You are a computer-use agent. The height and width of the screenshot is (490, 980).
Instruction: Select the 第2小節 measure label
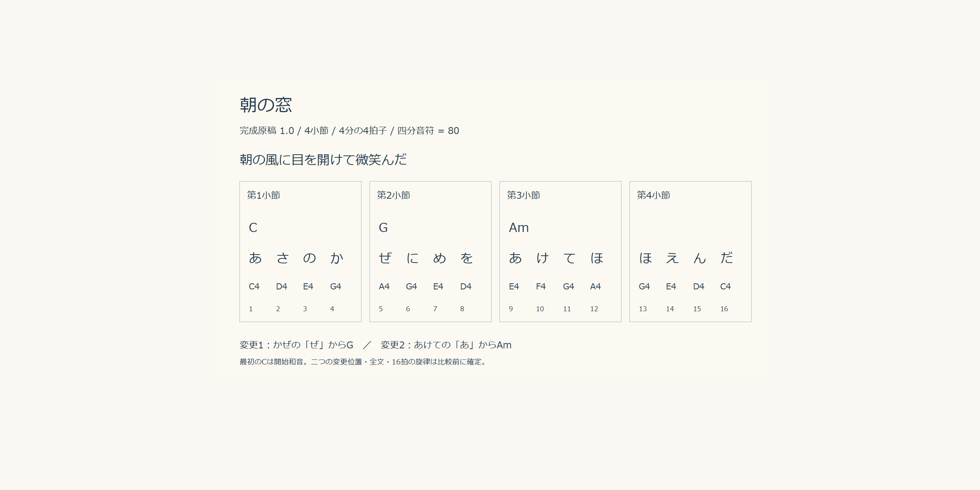coord(394,195)
